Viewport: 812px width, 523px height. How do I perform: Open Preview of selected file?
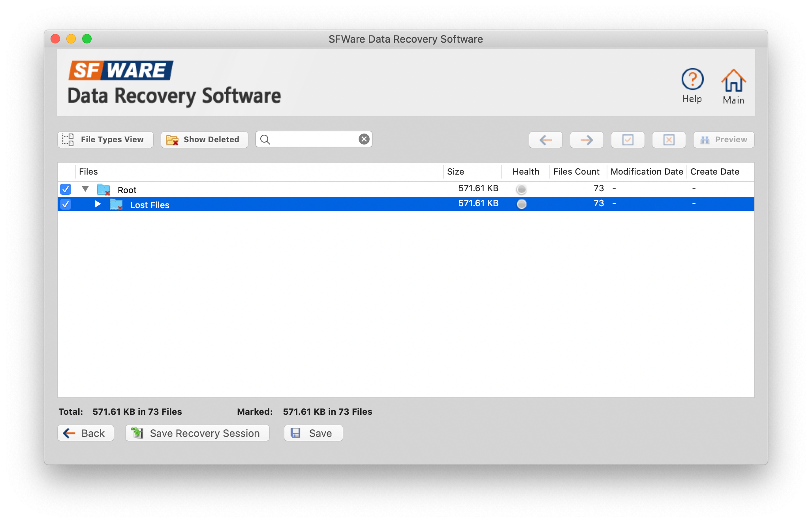click(724, 140)
